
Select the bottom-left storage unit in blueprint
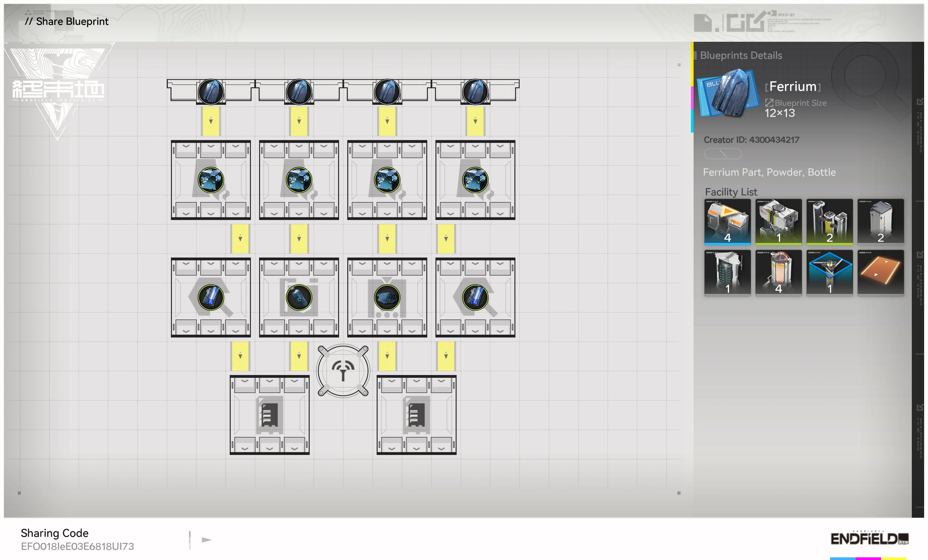pyautogui.click(x=269, y=415)
